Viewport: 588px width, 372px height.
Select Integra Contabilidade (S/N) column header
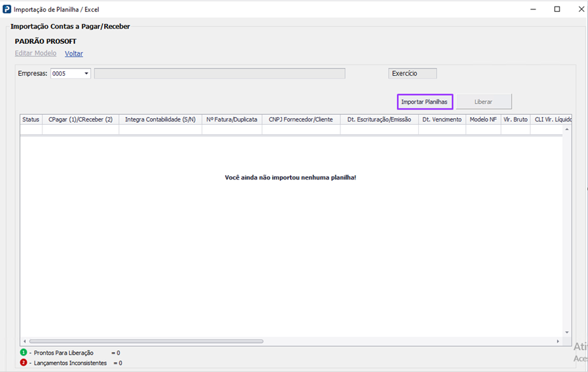point(160,120)
